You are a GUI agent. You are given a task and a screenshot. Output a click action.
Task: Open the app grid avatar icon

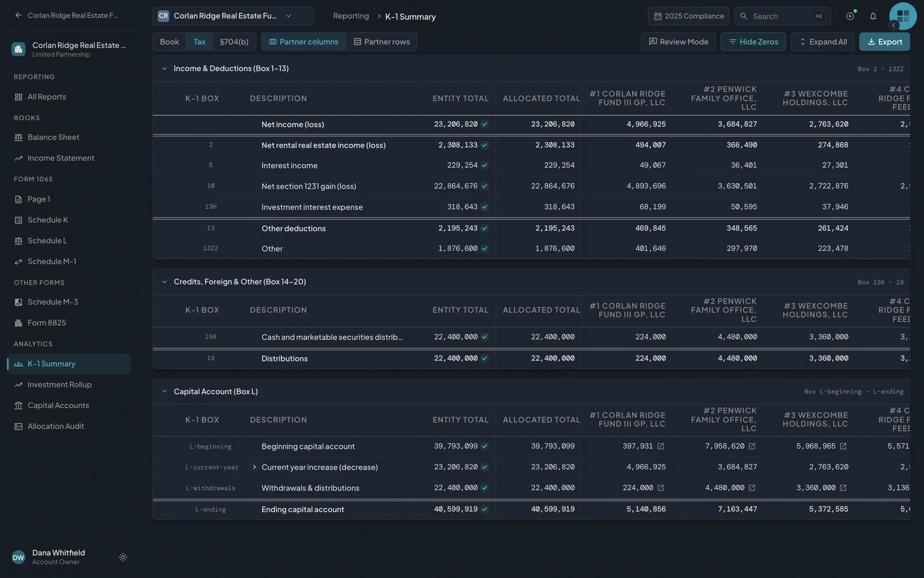[x=903, y=16]
